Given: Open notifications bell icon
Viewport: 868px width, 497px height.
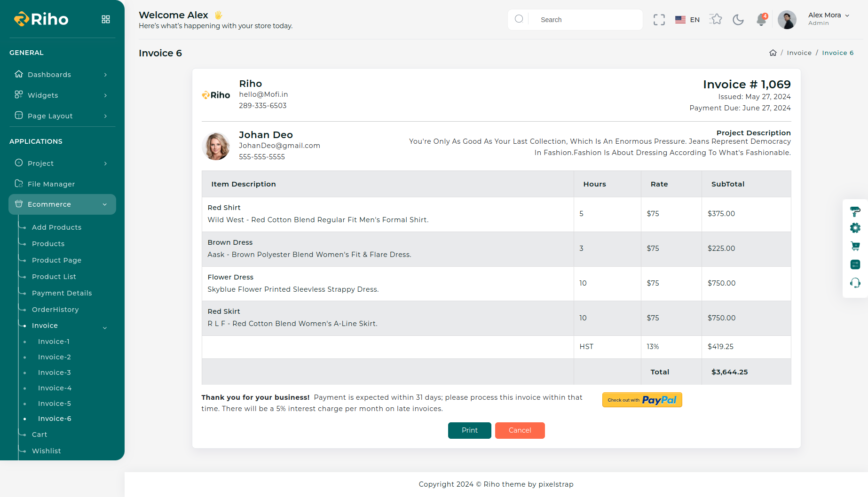Looking at the screenshot, I should tap(761, 20).
